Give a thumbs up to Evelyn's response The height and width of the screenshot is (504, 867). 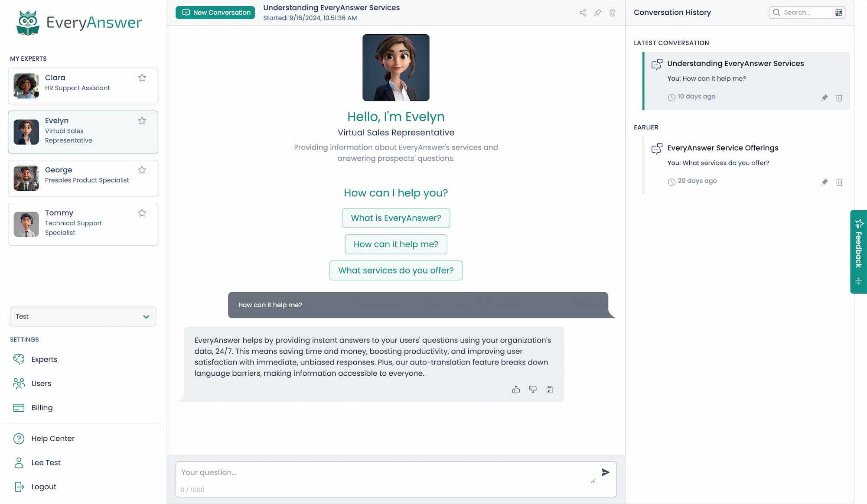516,389
